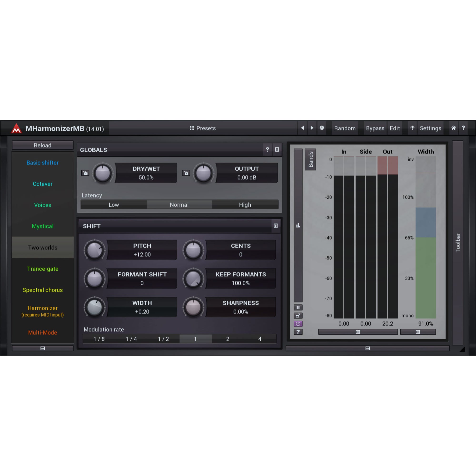The image size is (476, 476).
Task: Select the Multi-Mode preset
Action: (x=43, y=332)
